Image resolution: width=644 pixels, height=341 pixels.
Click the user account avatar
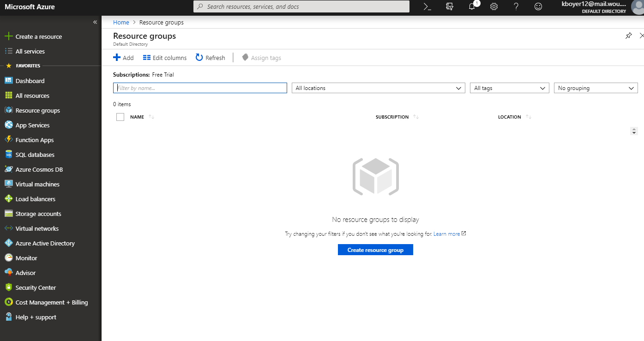(x=637, y=7)
